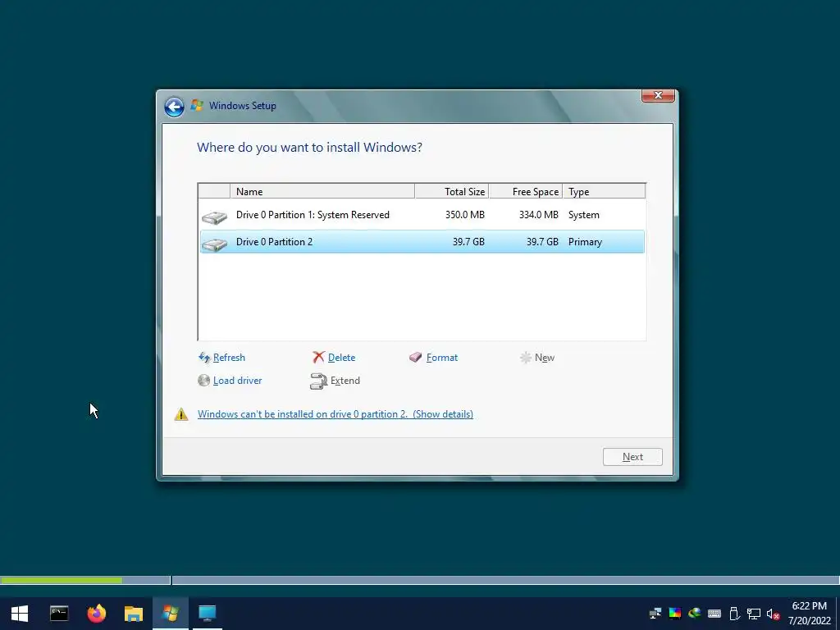The image size is (840, 630).
Task: Click the System type cell
Action: 584,215
